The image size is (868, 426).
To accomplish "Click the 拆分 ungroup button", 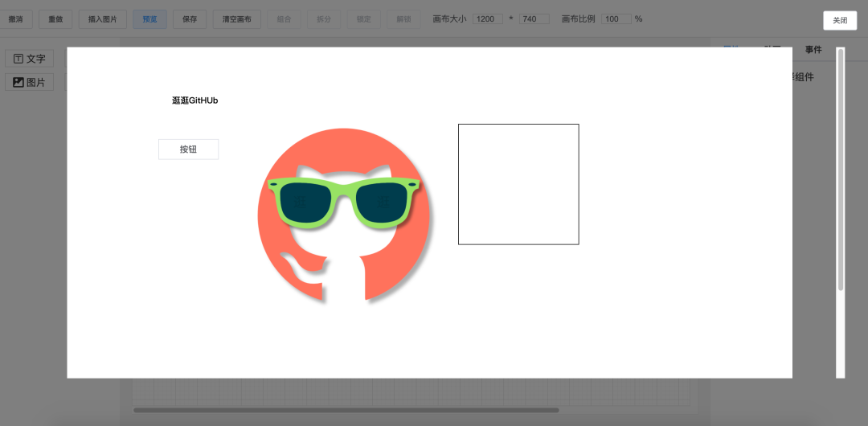I will click(x=324, y=18).
